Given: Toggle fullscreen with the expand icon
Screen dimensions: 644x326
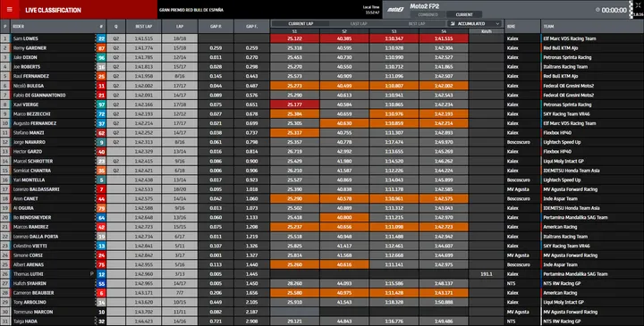Looking at the screenshot, I should coord(638,5).
